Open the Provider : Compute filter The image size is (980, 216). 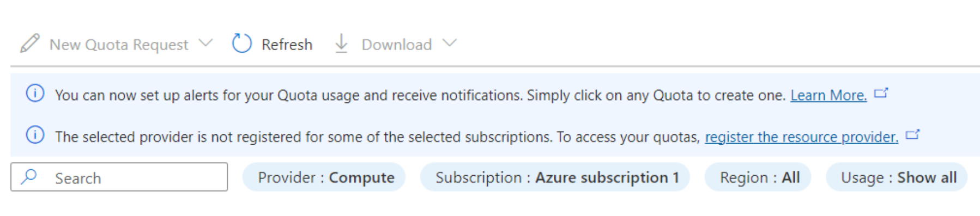coord(324,177)
